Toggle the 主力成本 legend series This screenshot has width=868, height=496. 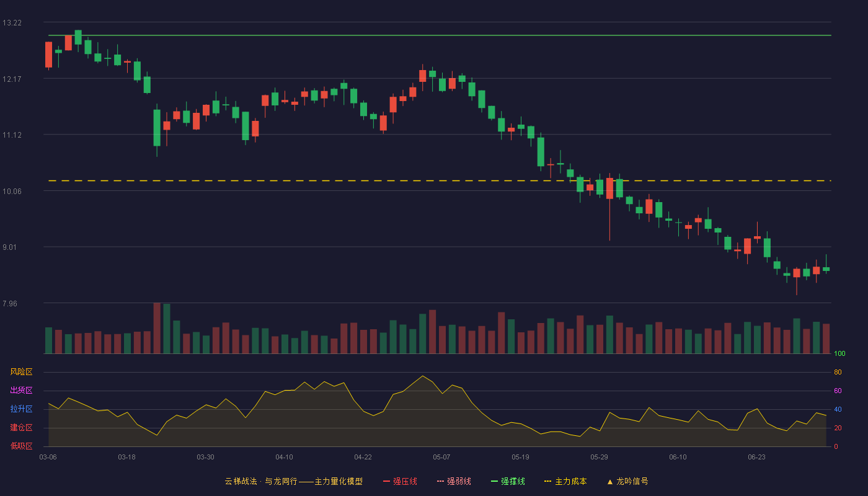pos(565,481)
